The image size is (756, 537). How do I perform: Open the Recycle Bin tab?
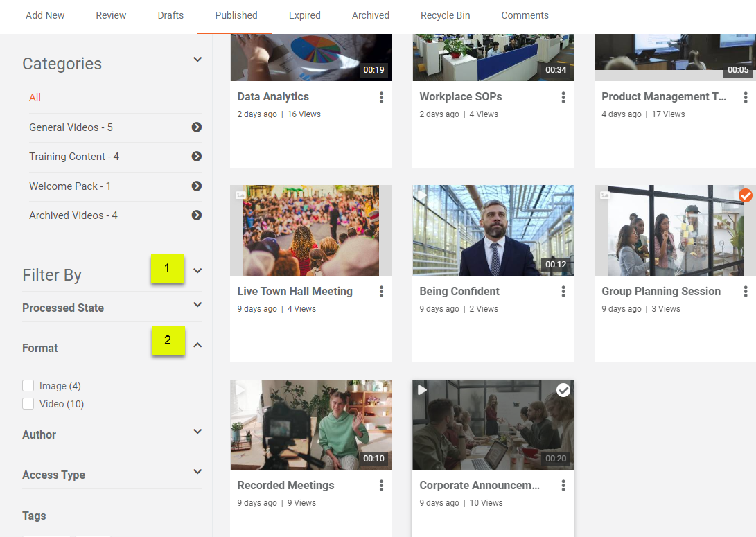[x=445, y=15]
